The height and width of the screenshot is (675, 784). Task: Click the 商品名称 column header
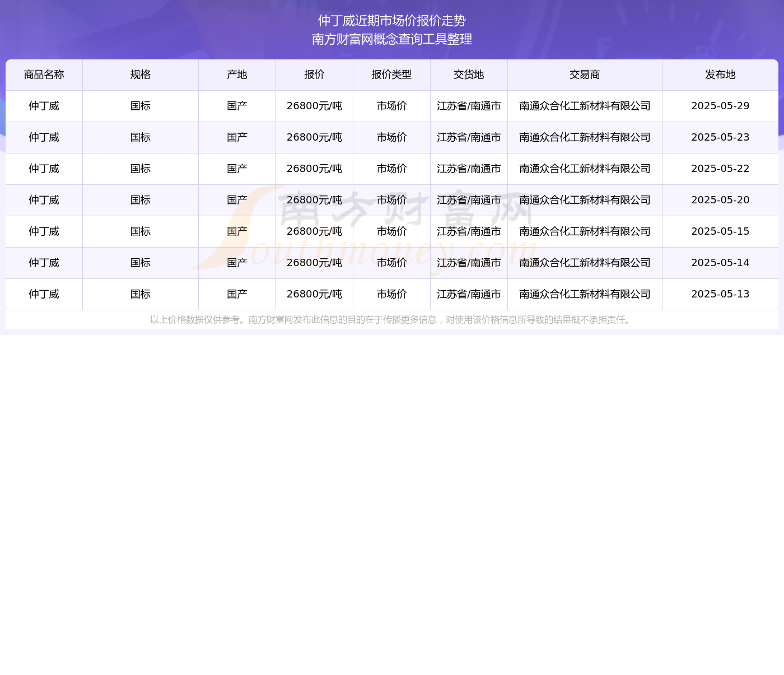coord(44,75)
